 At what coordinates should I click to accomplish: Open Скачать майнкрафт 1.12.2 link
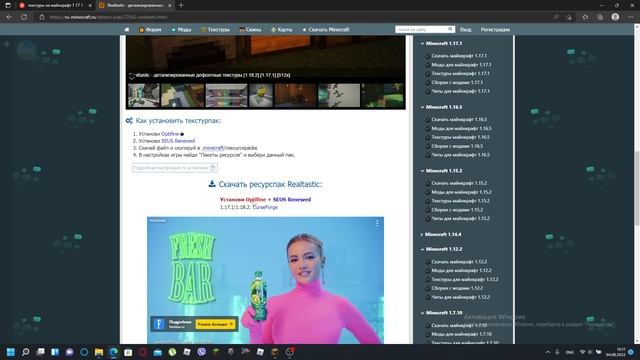[x=459, y=262]
